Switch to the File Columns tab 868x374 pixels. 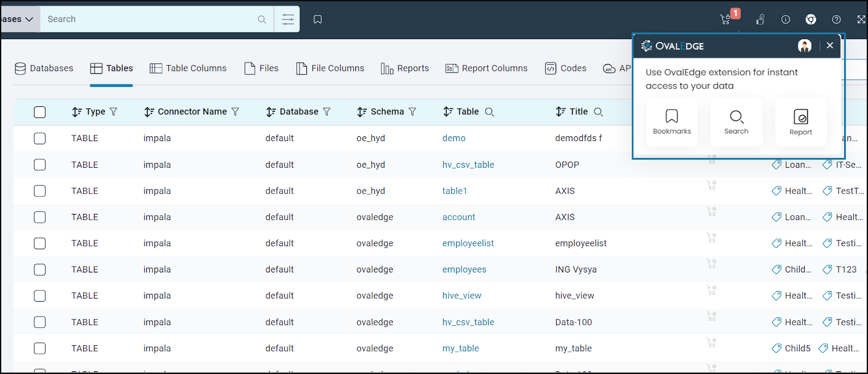tap(330, 68)
